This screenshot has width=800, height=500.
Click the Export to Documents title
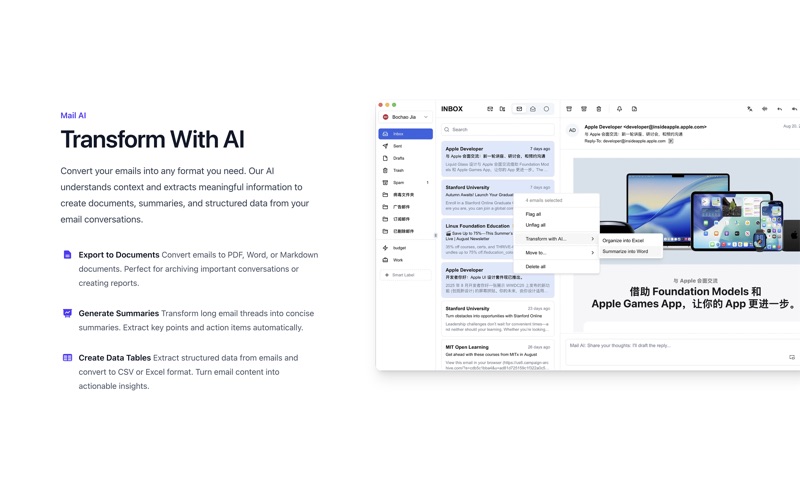[119, 255]
